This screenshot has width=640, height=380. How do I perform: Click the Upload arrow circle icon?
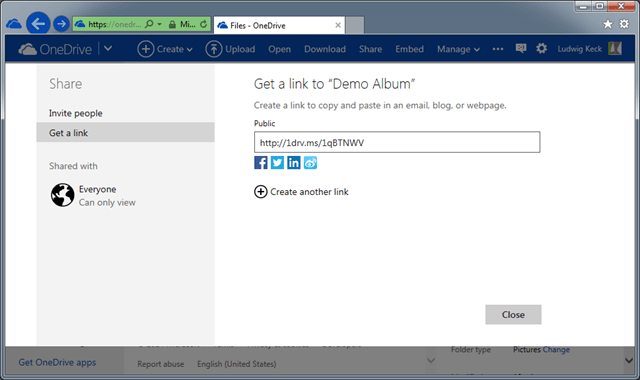pyautogui.click(x=213, y=49)
